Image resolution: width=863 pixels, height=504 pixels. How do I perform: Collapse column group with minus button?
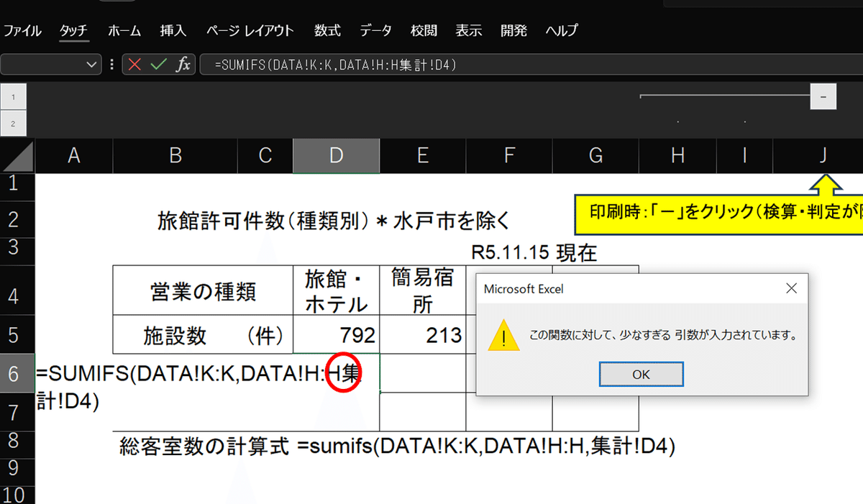[823, 96]
